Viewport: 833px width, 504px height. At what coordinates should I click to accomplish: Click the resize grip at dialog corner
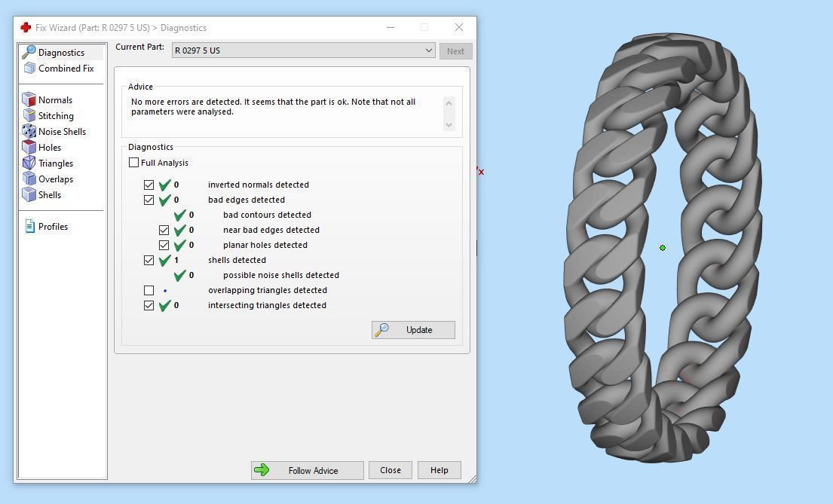pyautogui.click(x=472, y=478)
